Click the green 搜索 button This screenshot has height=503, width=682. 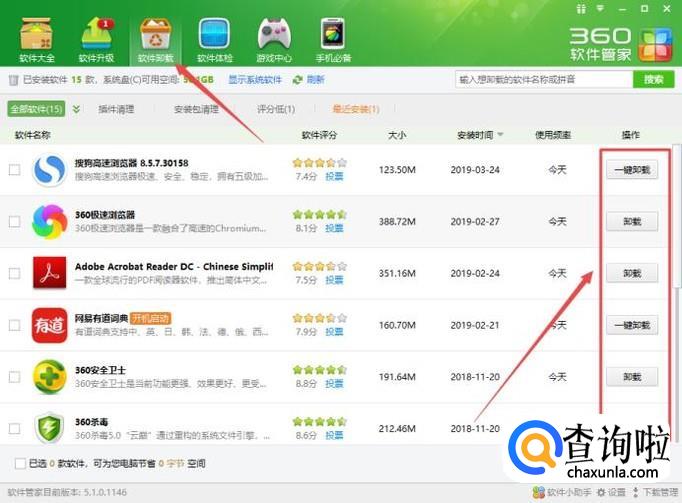pos(653,79)
